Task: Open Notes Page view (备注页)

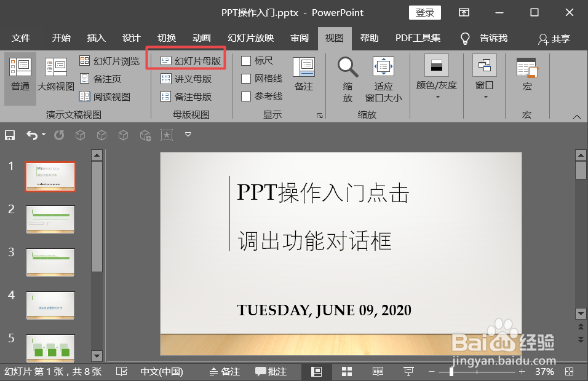Action: 100,79
